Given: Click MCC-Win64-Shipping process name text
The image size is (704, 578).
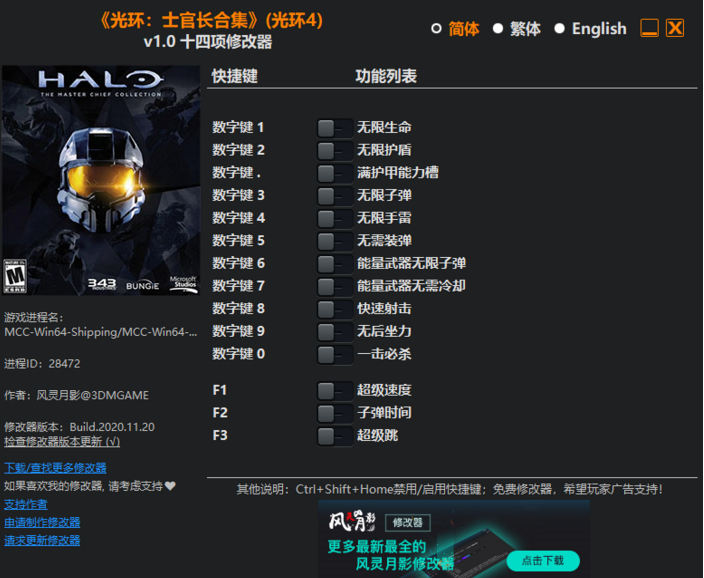Looking at the screenshot, I should click(101, 332).
